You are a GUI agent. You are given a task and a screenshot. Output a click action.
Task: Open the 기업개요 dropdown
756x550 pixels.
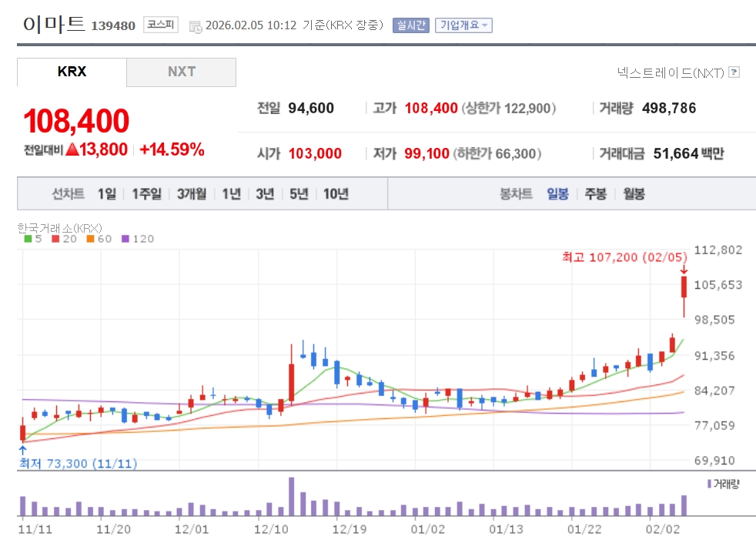pos(463,25)
